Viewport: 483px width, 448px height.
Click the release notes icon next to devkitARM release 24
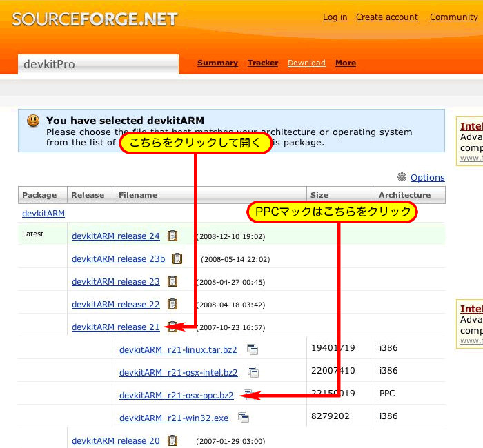[172, 236]
